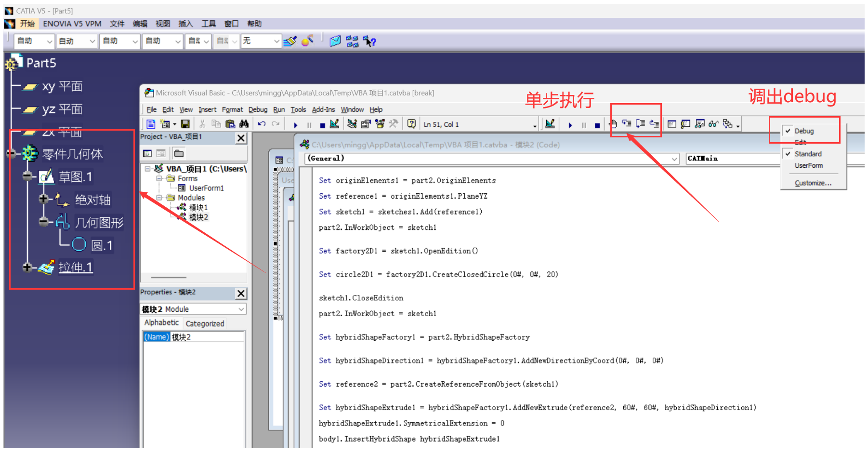Enable the Edit toolbar in popup menu

coord(800,142)
